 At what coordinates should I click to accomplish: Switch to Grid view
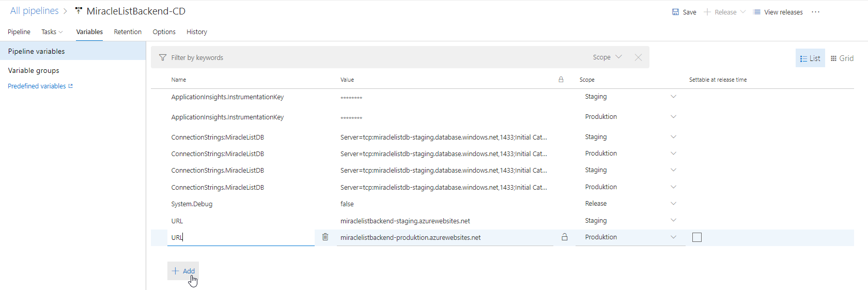click(842, 58)
